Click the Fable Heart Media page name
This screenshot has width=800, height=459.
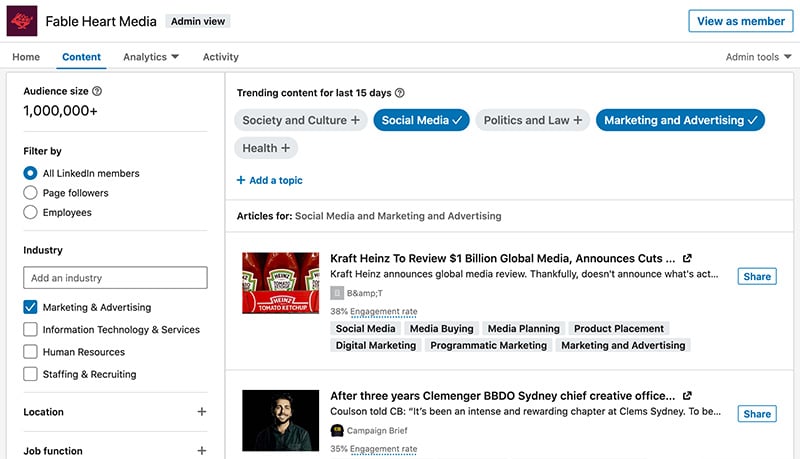tap(101, 21)
